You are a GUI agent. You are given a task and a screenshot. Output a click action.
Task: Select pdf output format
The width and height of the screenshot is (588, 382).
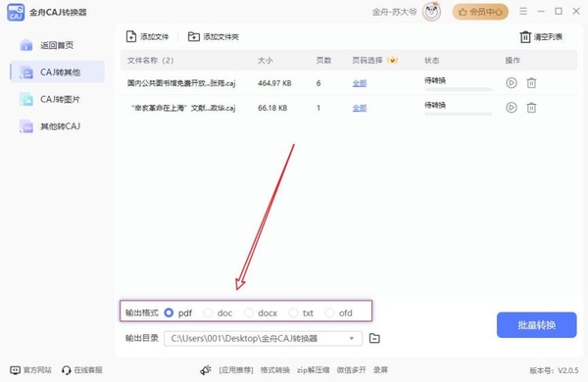click(169, 312)
